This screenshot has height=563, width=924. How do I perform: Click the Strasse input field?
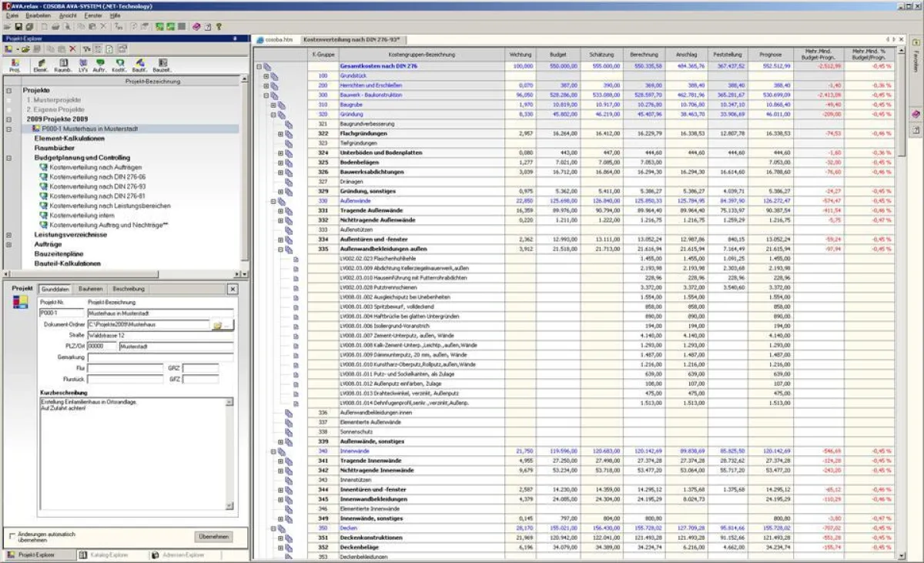pos(159,336)
